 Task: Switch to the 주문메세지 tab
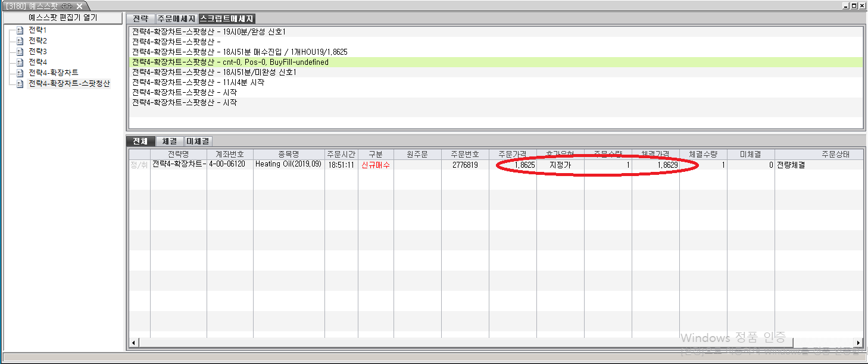176,19
